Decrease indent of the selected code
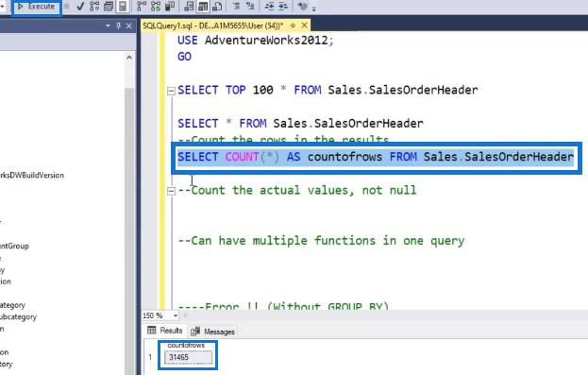 click(269, 7)
